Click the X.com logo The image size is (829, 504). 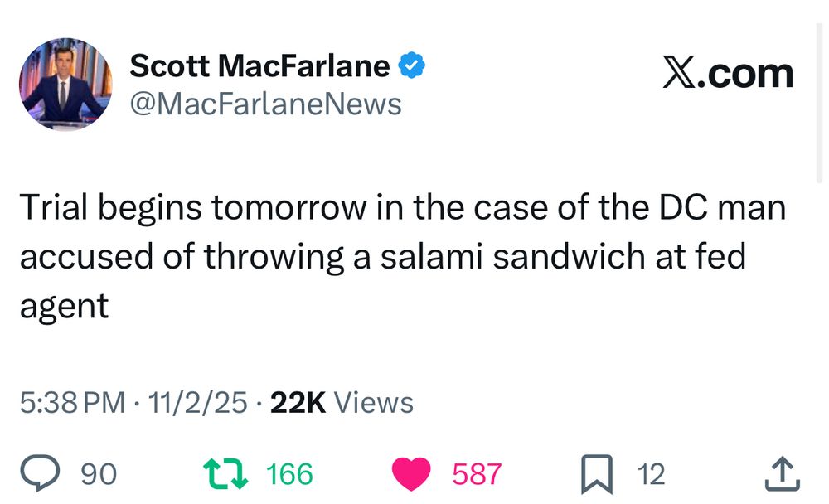click(728, 73)
